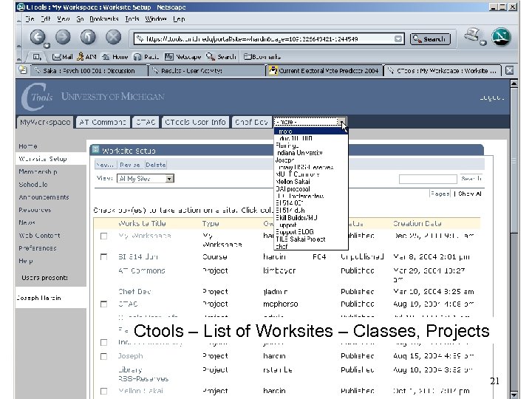Click the vertical scrollbar up arrow
The height and width of the screenshot is (399, 532).
click(514, 83)
